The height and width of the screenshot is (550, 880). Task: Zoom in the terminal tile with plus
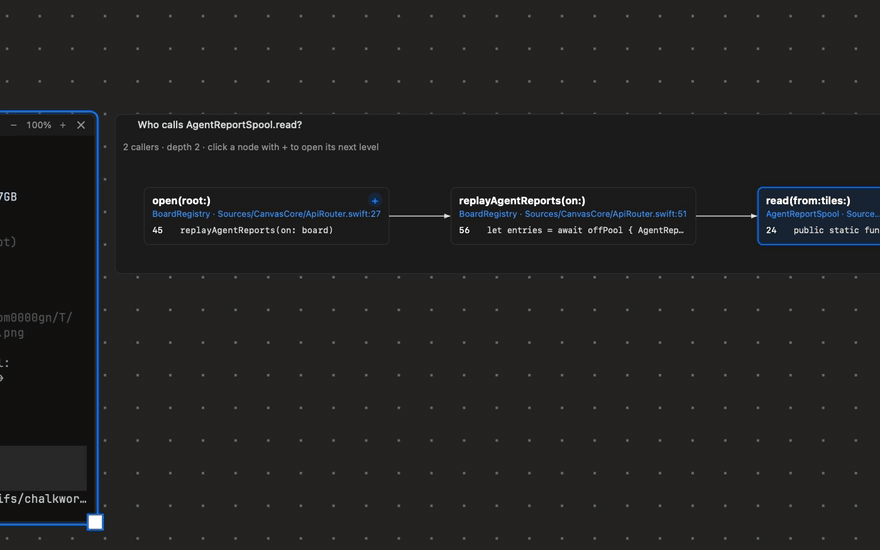63,125
